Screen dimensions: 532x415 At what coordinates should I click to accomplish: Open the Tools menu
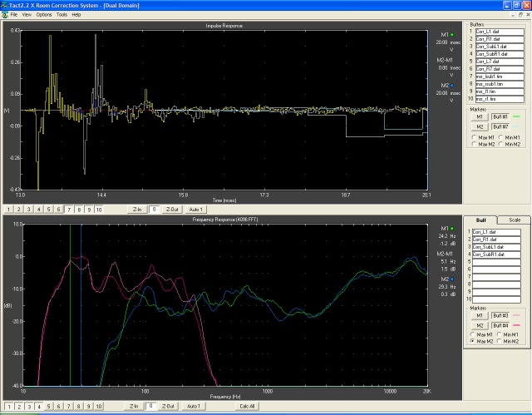pos(62,15)
